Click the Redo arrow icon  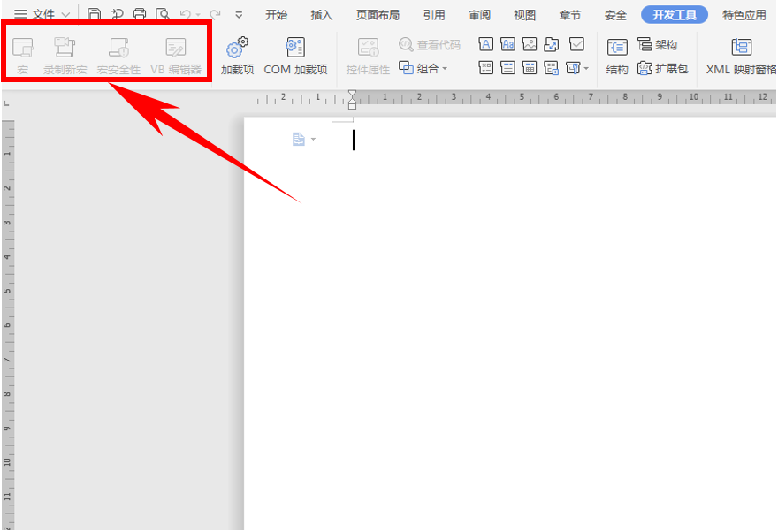point(216,15)
